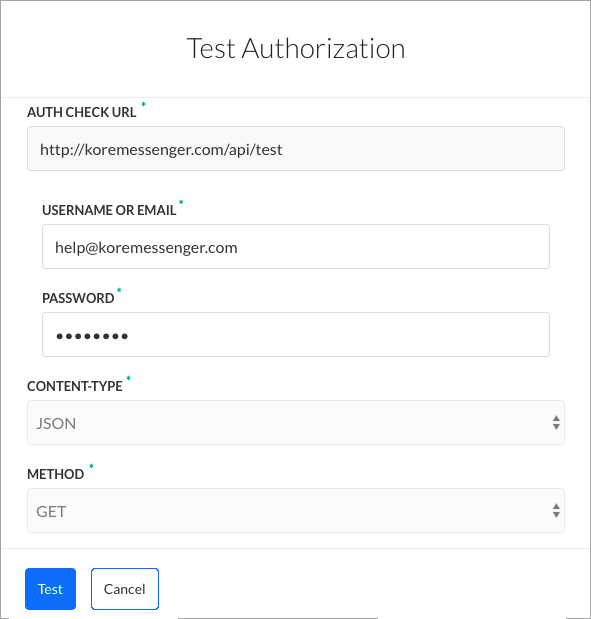Click the USERNAME OR EMAIL label

pos(109,210)
